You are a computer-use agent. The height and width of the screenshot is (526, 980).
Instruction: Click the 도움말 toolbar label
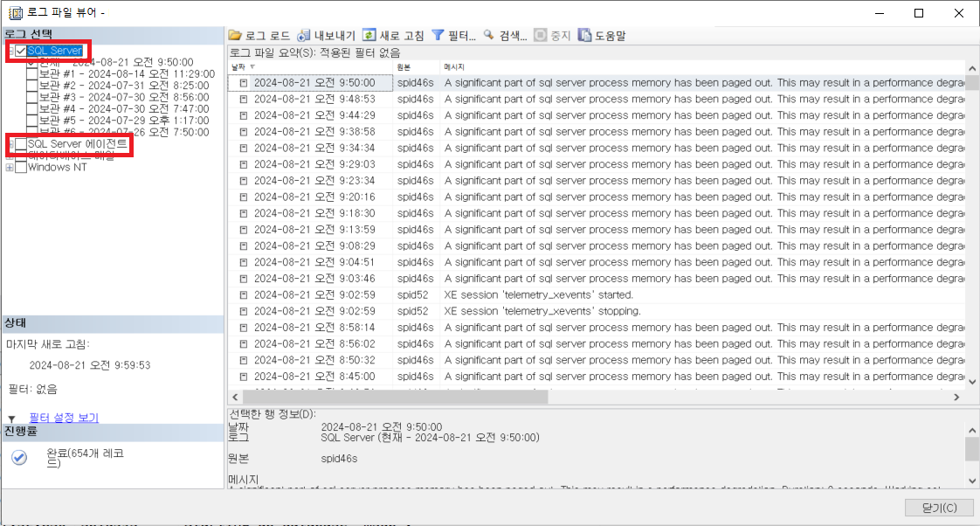pos(610,36)
